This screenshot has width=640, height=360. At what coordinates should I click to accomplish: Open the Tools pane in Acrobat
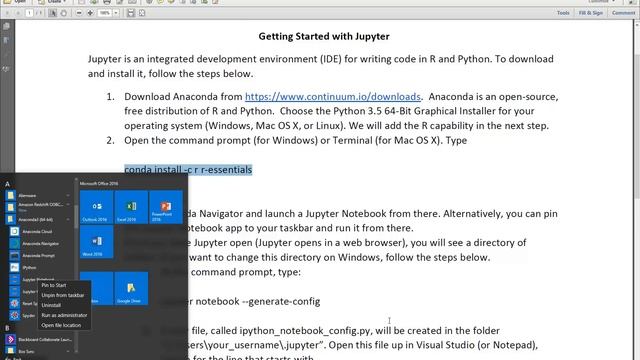tap(563, 13)
